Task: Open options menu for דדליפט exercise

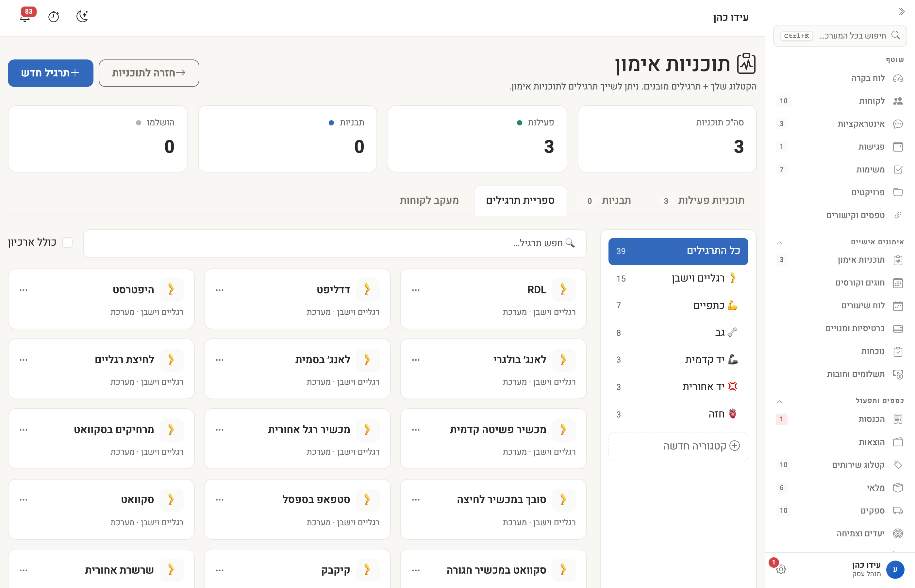Action: pos(220,290)
